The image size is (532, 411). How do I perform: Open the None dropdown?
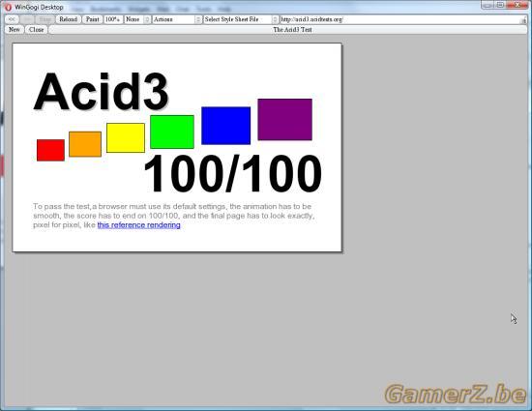(137, 19)
